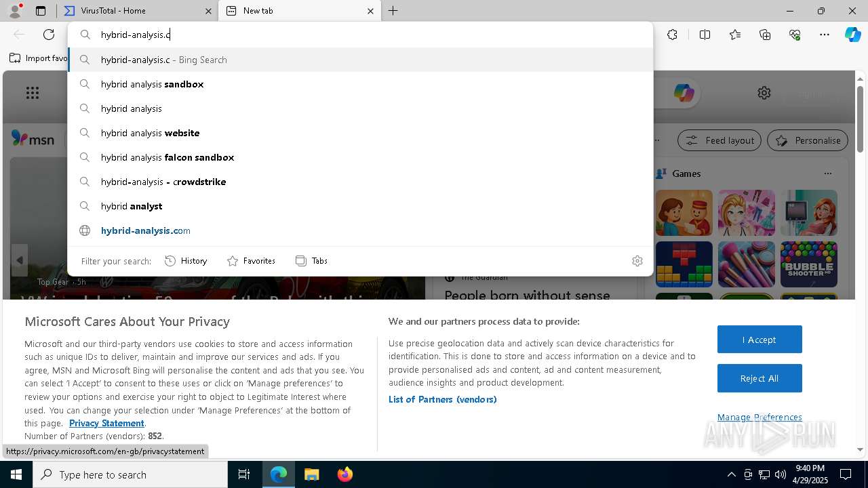The width and height of the screenshot is (868, 488).
Task: Open Manage Preferences link
Action: click(x=759, y=417)
